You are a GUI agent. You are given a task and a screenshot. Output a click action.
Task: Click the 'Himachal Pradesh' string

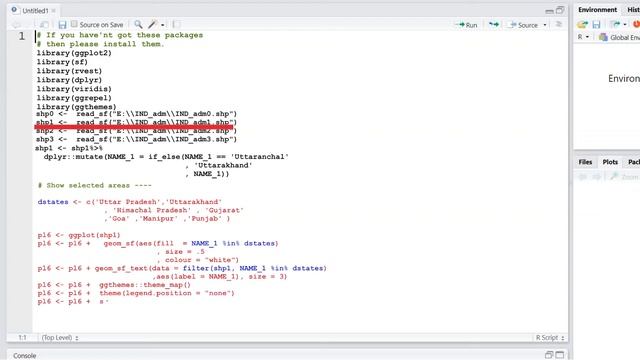point(151,210)
